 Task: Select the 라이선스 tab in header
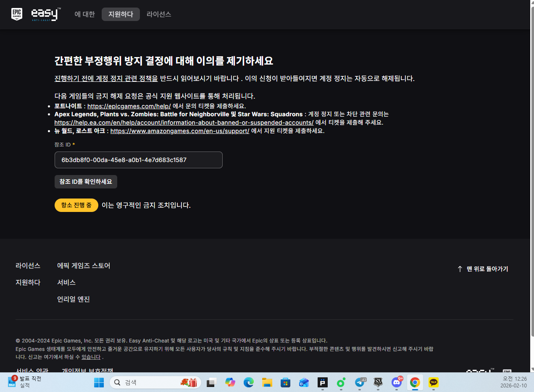pyautogui.click(x=159, y=14)
